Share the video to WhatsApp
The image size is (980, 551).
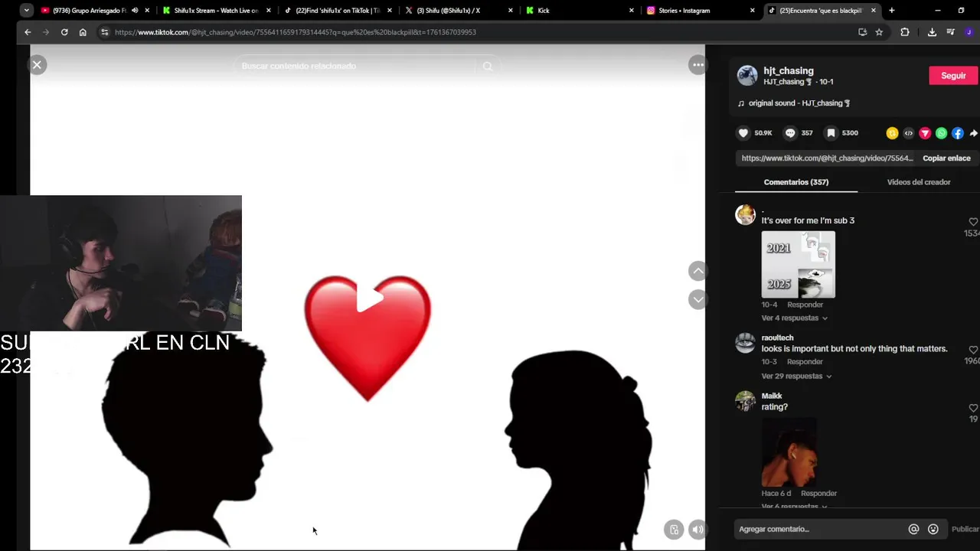click(x=941, y=133)
